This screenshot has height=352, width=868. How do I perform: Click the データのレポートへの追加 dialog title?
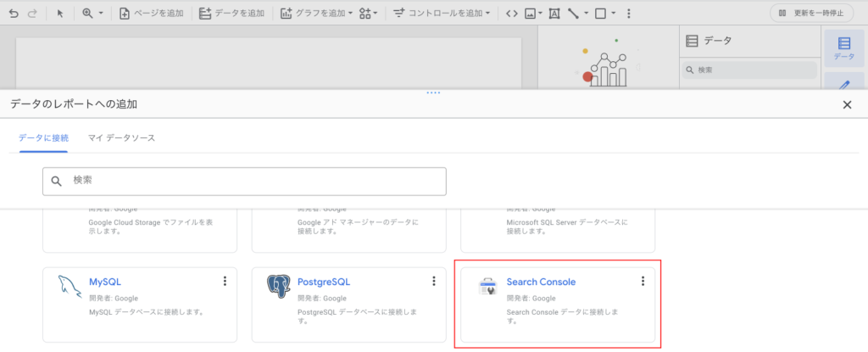pyautogui.click(x=74, y=103)
